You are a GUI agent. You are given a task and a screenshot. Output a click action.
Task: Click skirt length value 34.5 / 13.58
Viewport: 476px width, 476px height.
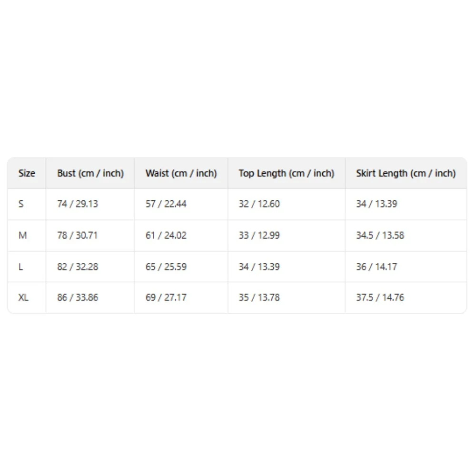pos(380,235)
